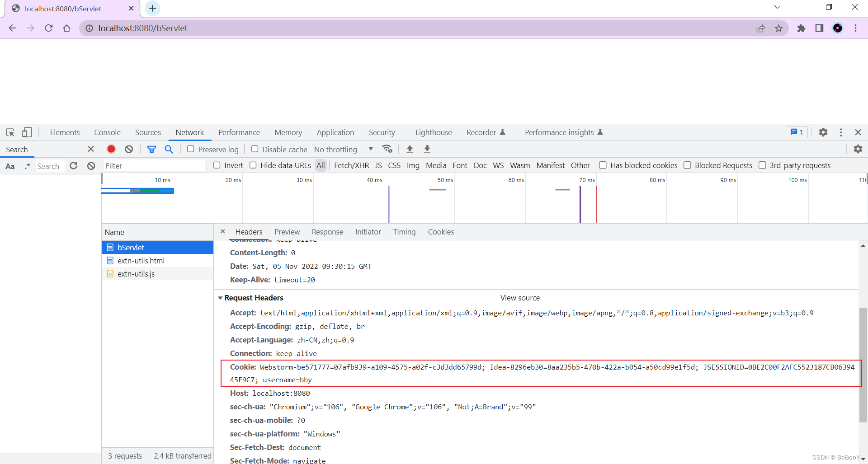Image resolution: width=868 pixels, height=464 pixels.
Task: Open the browser extensions puzzle icon
Action: click(801, 28)
